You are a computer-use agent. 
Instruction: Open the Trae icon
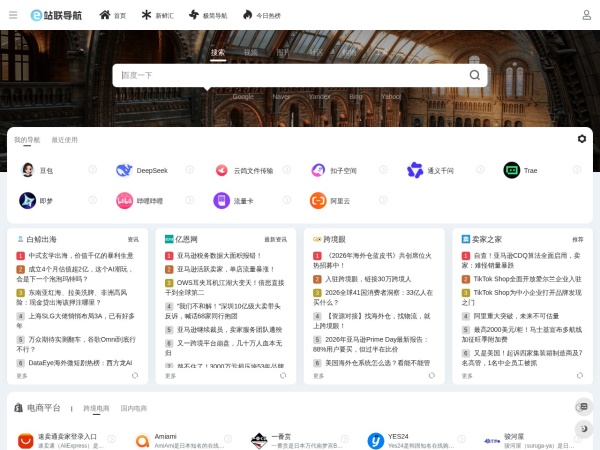512,170
